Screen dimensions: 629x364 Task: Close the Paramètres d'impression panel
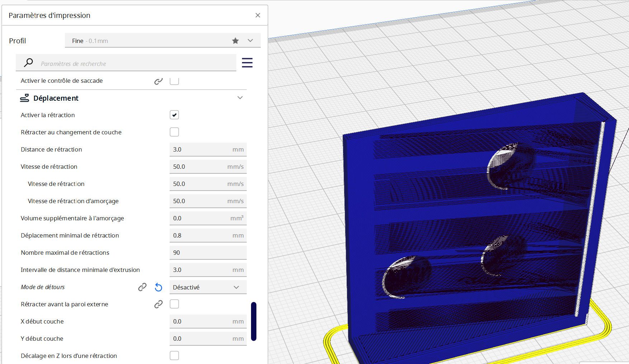tap(257, 15)
